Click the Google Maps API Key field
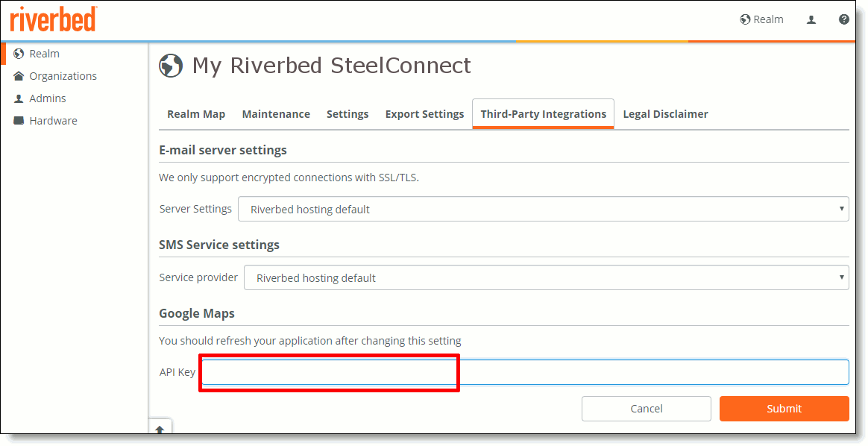The height and width of the screenshot is (446, 868). [x=524, y=372]
